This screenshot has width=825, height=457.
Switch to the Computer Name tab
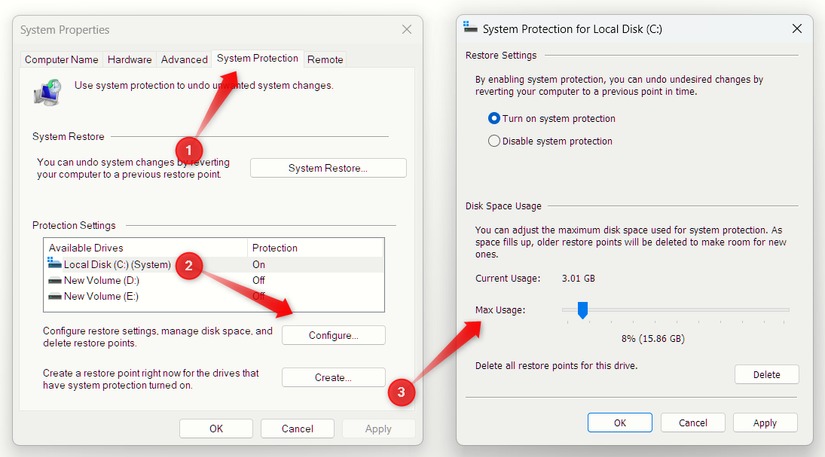(61, 60)
